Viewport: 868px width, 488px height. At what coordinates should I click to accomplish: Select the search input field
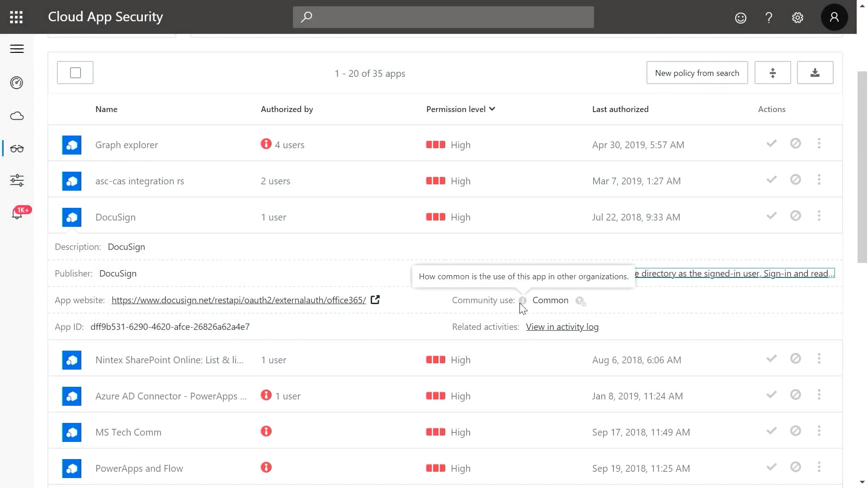click(443, 17)
